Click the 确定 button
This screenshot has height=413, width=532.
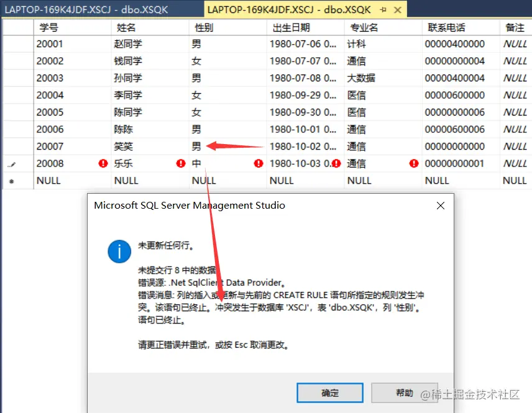330,393
